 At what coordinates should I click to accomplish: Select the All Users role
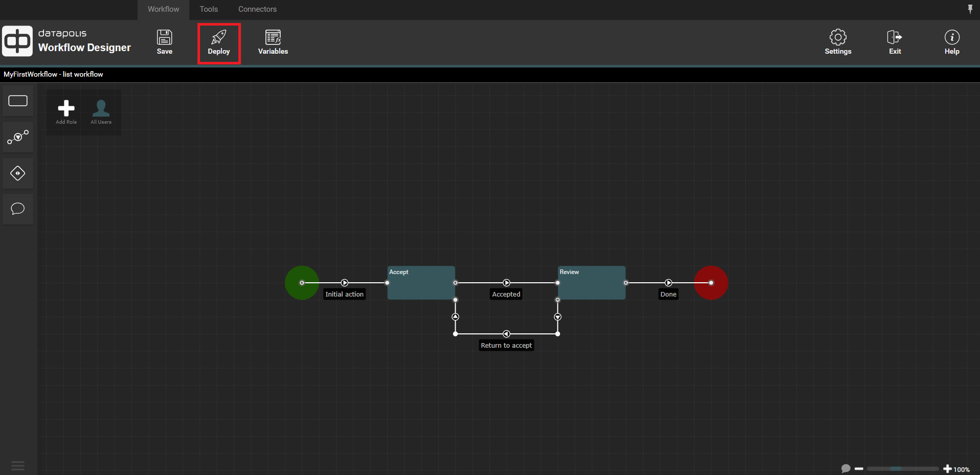[x=101, y=111]
